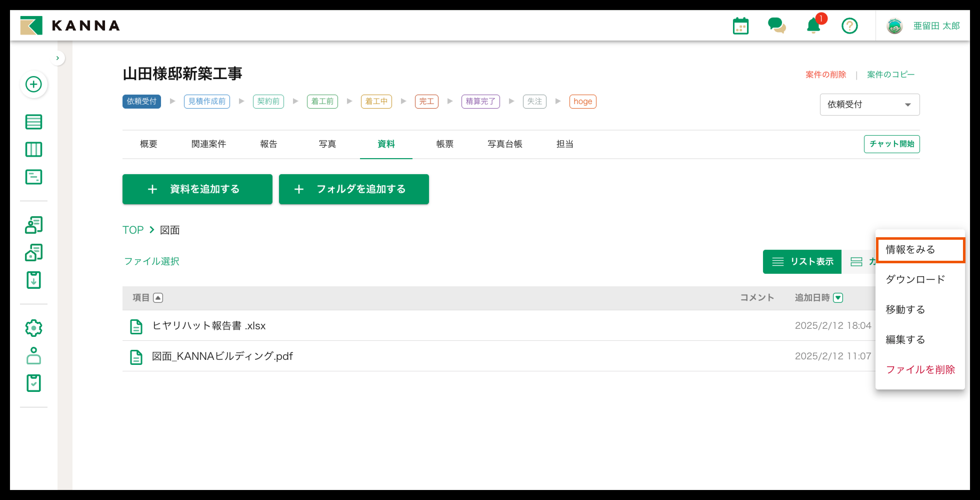Image resolution: width=980 pixels, height=500 pixels.
Task: Open the user profile sidebar icon
Action: (x=33, y=355)
